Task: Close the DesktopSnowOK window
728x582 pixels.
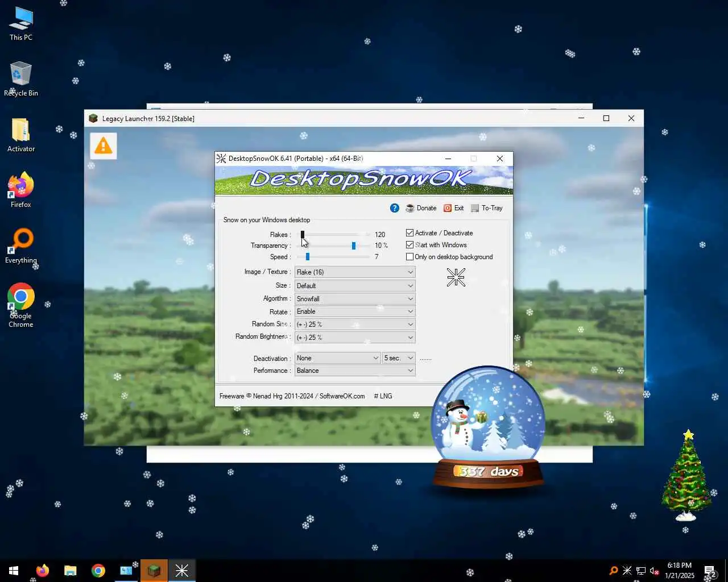Action: [500, 159]
